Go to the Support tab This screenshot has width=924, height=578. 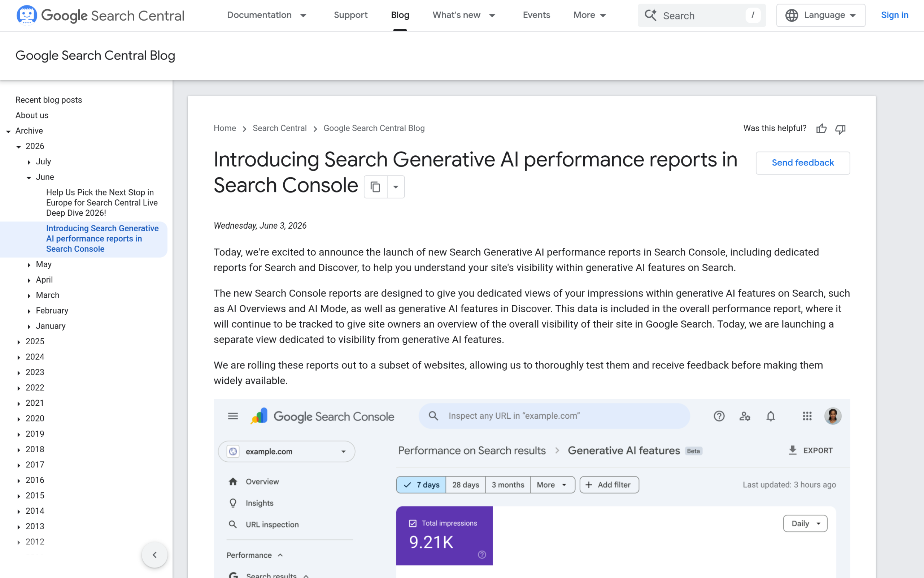(350, 15)
